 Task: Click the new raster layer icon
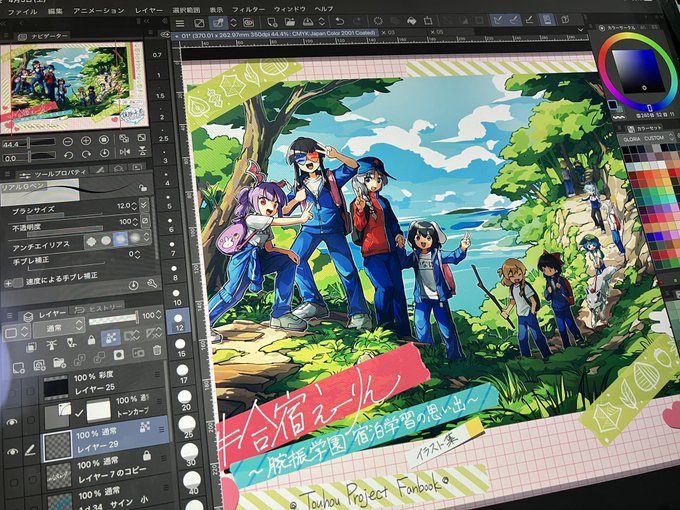coord(18,369)
